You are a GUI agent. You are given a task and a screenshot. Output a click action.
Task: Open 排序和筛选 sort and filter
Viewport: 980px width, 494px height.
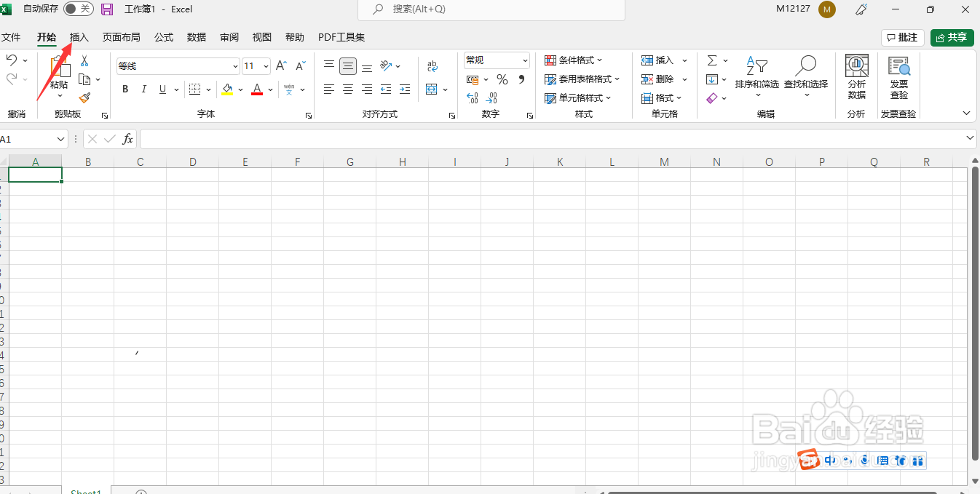(x=757, y=76)
